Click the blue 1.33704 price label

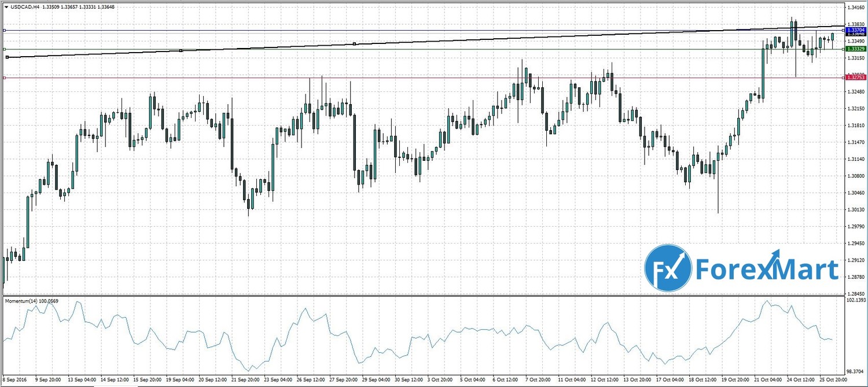[855, 29]
